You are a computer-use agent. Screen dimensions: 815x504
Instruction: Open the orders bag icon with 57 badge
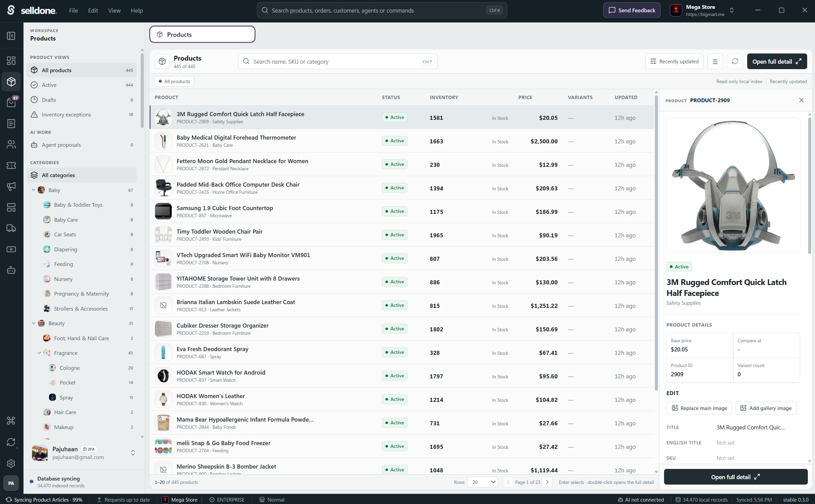coord(11,103)
